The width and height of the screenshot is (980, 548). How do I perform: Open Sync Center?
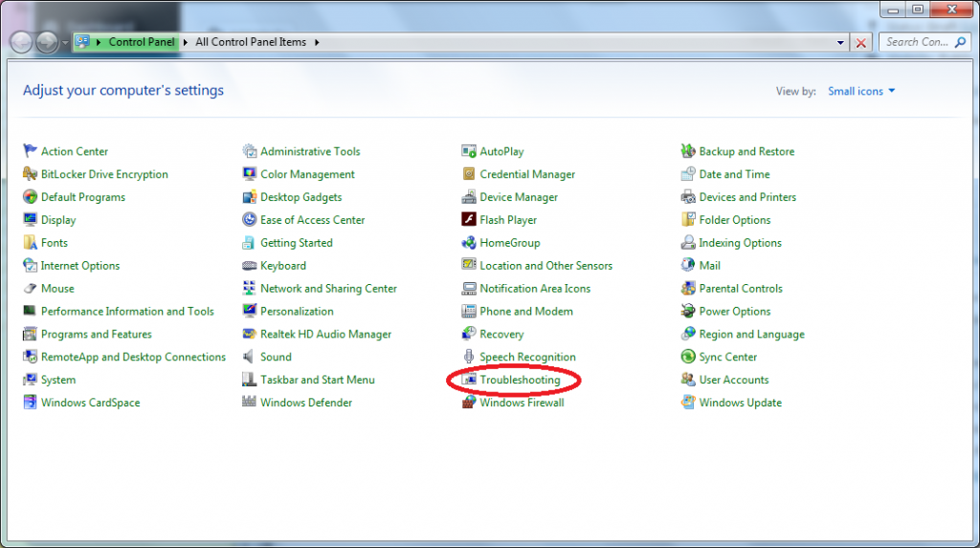tap(728, 357)
